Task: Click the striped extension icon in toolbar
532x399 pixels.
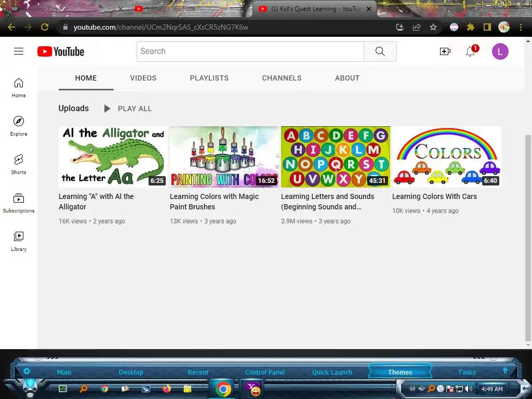Action: pos(454,27)
